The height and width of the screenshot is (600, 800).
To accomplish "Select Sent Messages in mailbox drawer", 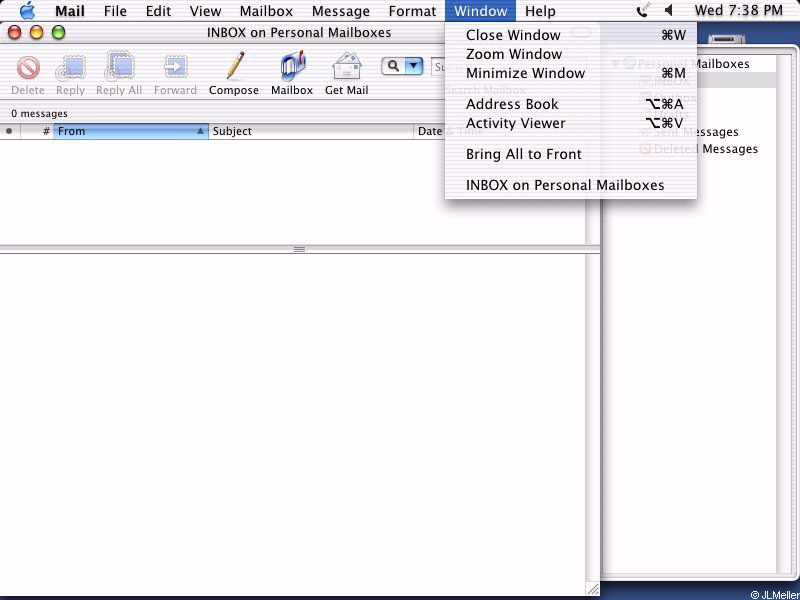I will [x=695, y=132].
